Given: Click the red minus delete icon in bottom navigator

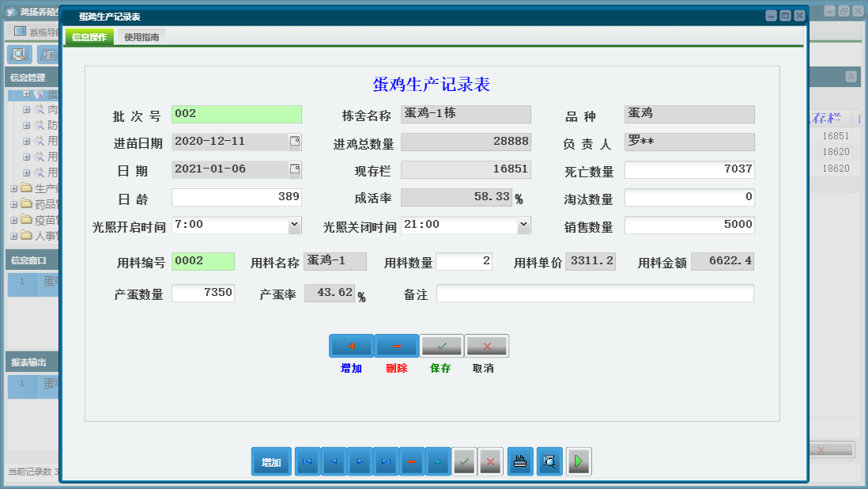Looking at the screenshot, I should tap(412, 461).
